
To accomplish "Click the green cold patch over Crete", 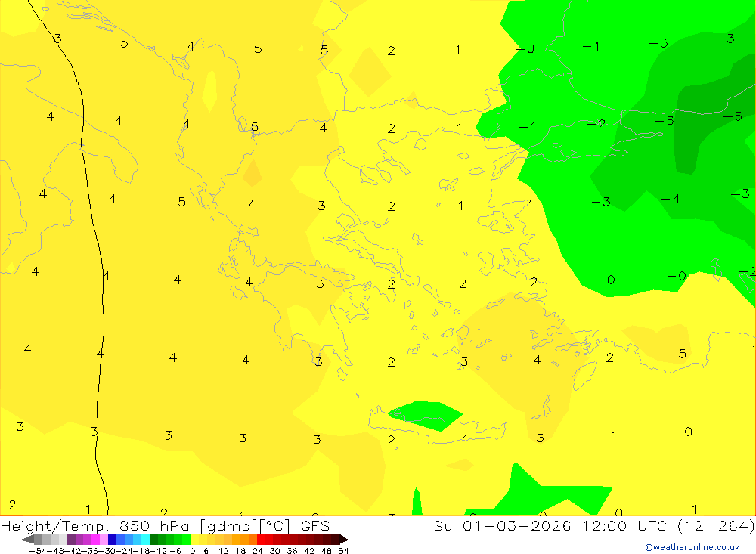I will (425, 416).
